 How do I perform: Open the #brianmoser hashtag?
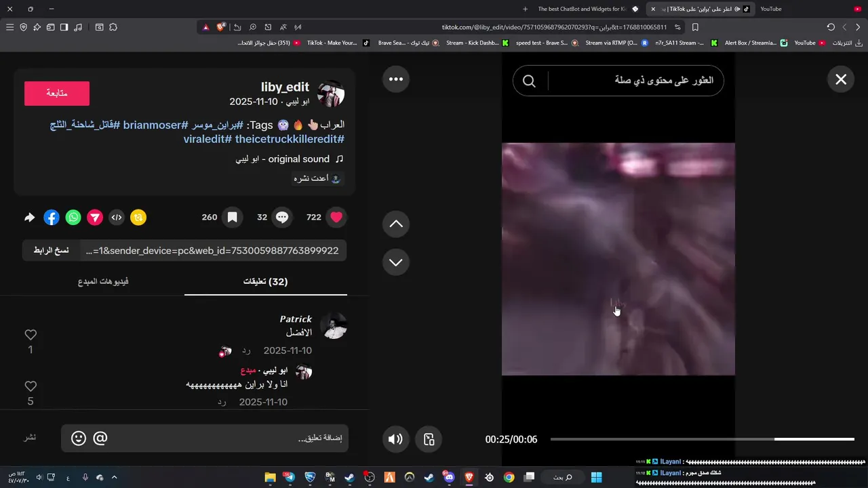156,125
